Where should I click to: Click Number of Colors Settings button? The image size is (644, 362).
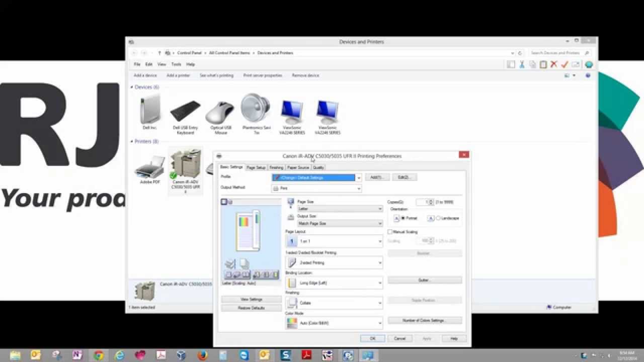point(424,320)
